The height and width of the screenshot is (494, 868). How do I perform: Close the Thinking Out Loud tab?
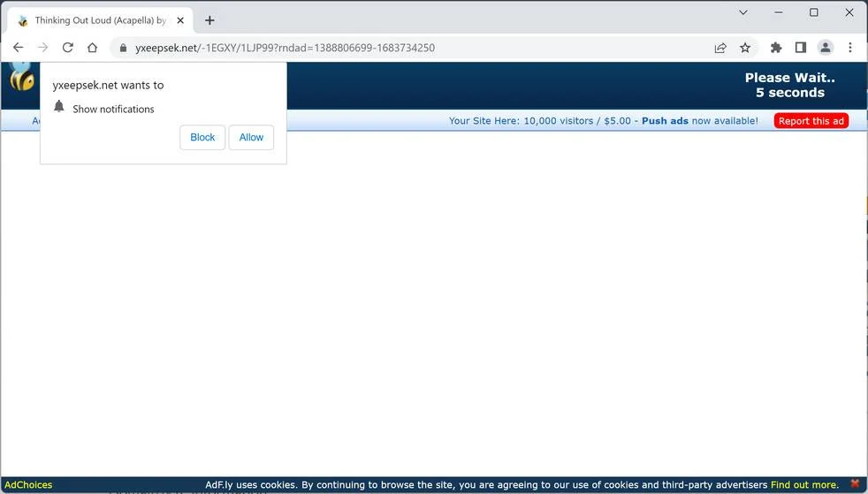click(x=180, y=20)
